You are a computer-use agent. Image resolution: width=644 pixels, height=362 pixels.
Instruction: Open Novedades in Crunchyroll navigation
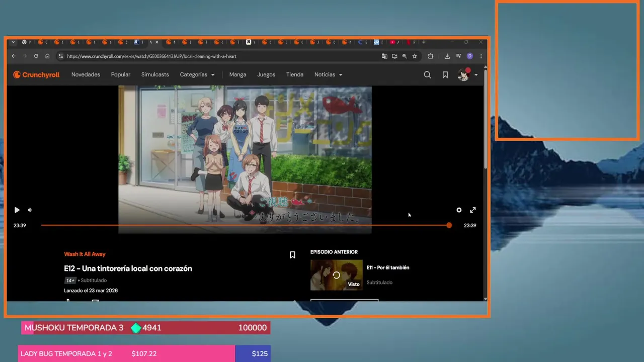coord(86,74)
